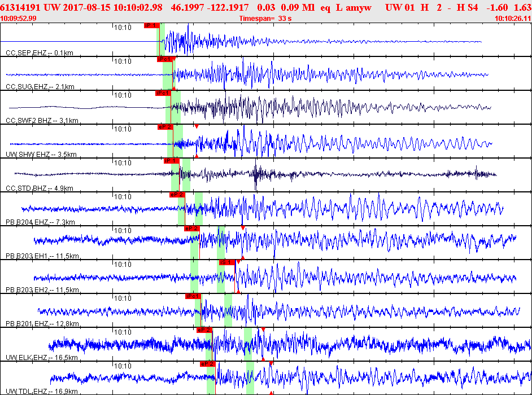Click the end time 10:10:26.11

click(x=513, y=19)
